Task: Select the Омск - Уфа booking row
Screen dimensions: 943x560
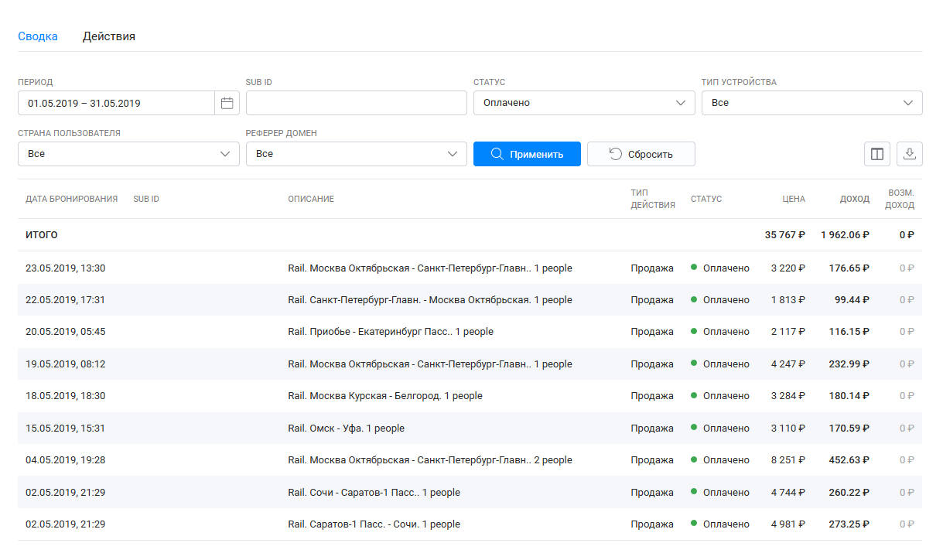Action: pos(346,428)
